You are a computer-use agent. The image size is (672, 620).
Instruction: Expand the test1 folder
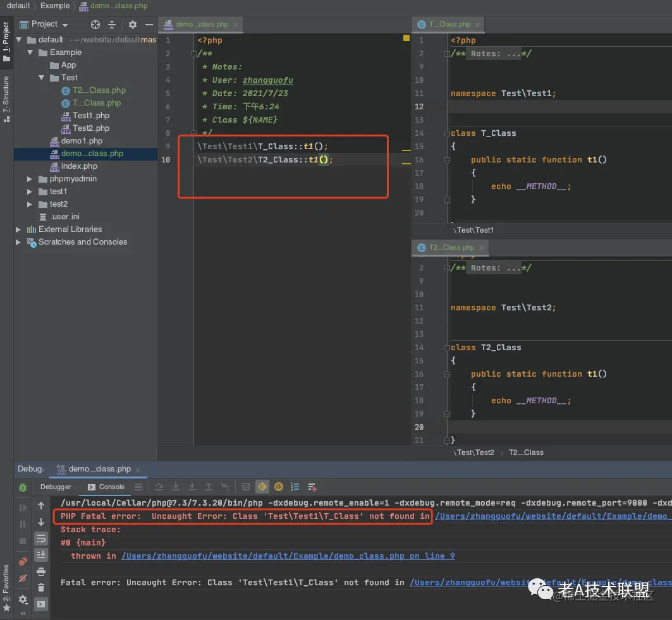point(30,191)
